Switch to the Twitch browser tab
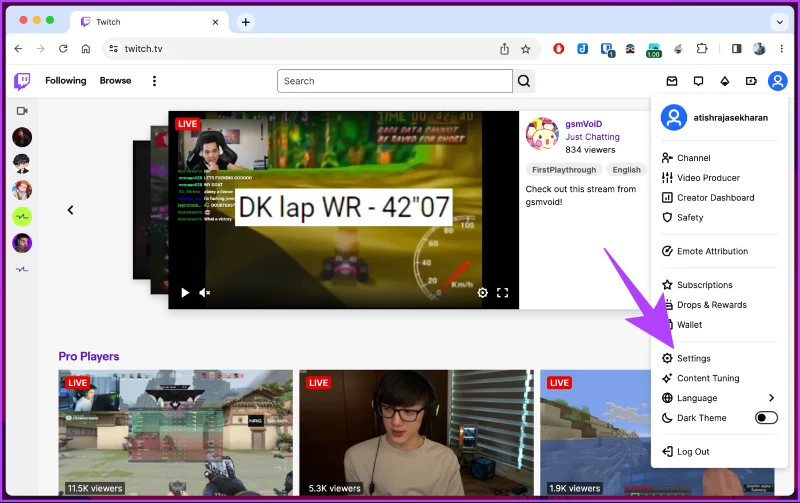800x503 pixels. [x=151, y=22]
